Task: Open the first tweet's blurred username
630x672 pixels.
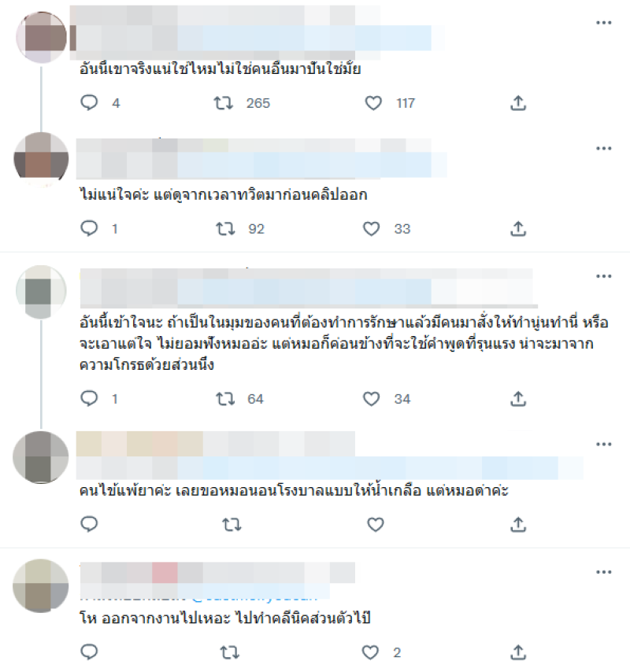Action: click(224, 16)
